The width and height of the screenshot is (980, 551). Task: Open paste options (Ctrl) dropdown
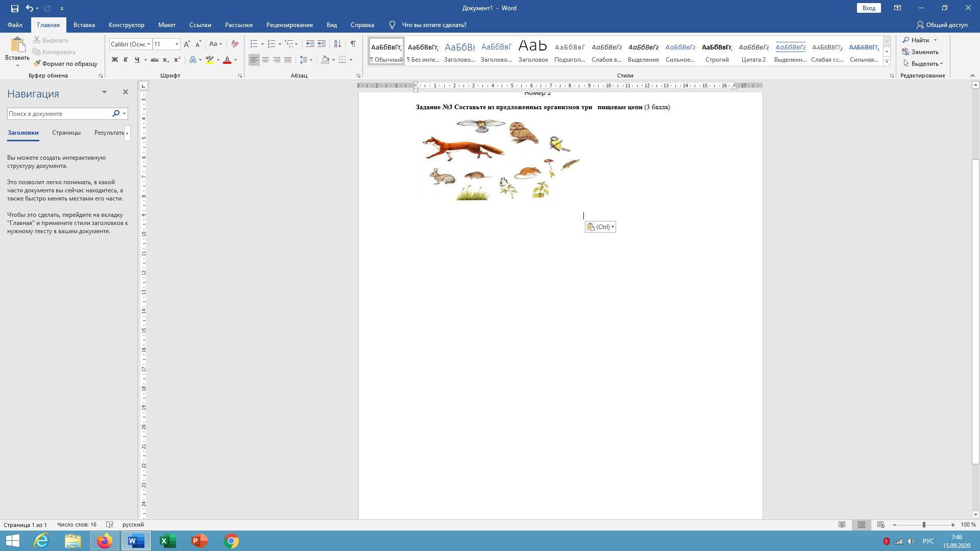[x=600, y=227]
